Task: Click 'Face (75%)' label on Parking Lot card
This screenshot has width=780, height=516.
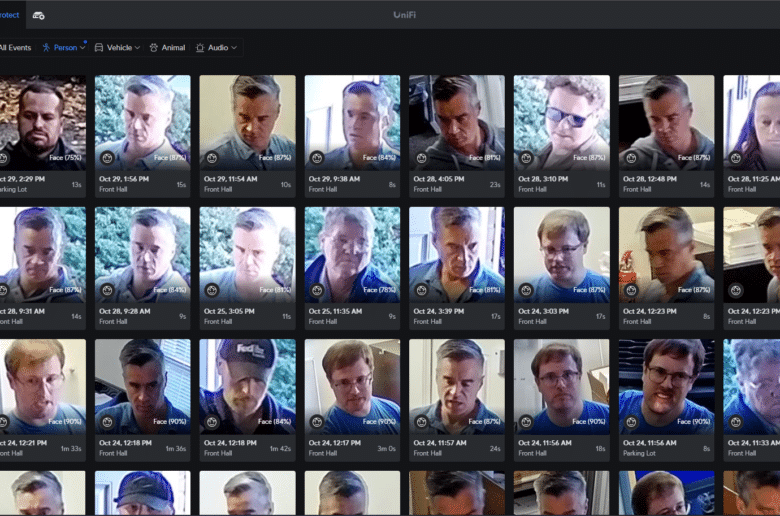Action: 66,158
